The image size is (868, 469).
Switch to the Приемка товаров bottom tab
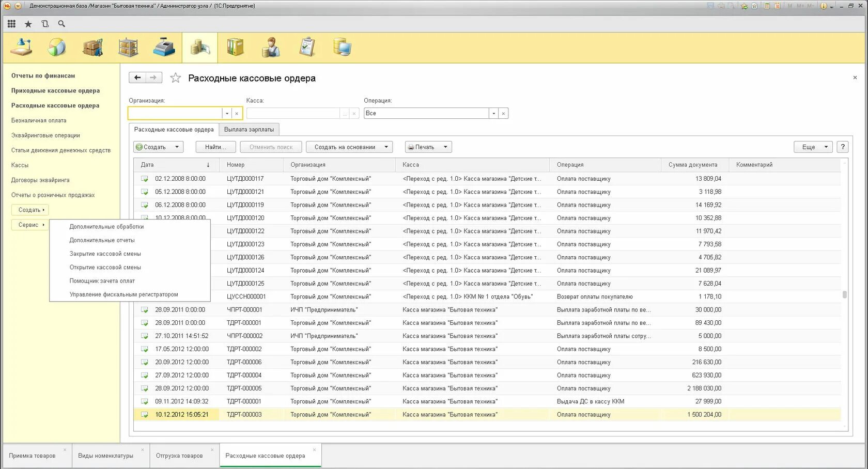[32, 456]
